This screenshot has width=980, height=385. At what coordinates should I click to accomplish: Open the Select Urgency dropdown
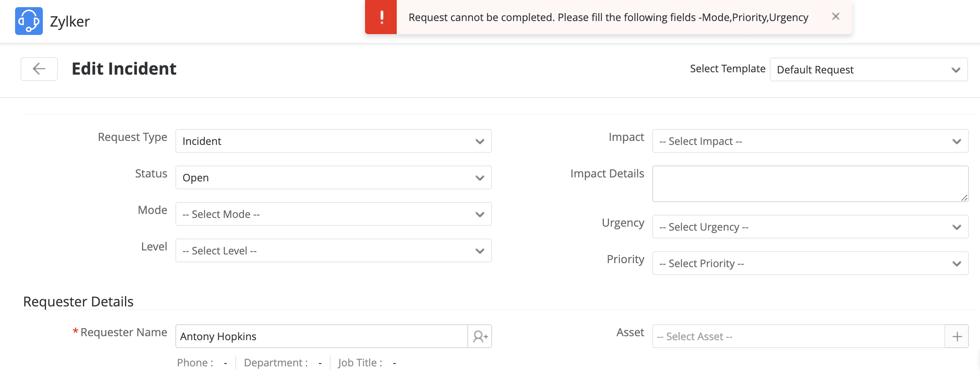click(x=810, y=227)
